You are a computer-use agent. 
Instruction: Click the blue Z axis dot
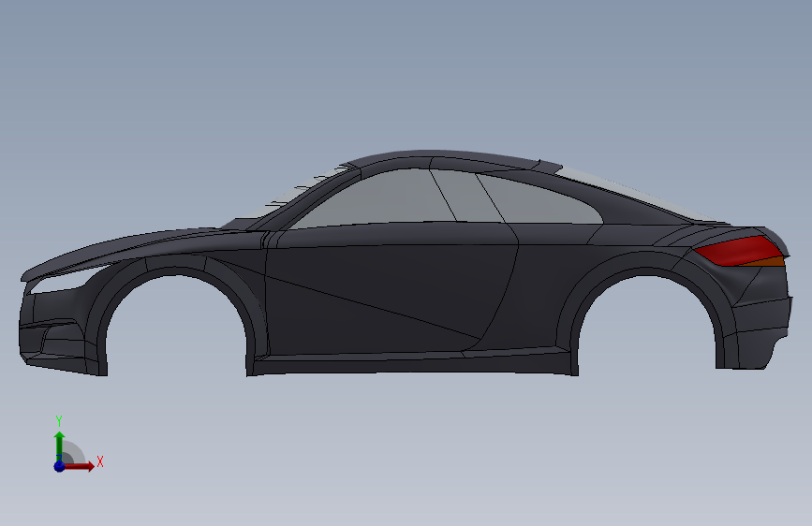point(59,466)
